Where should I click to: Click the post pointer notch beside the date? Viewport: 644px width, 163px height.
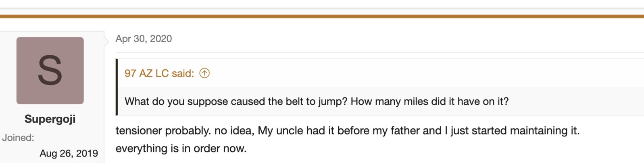tap(107, 40)
